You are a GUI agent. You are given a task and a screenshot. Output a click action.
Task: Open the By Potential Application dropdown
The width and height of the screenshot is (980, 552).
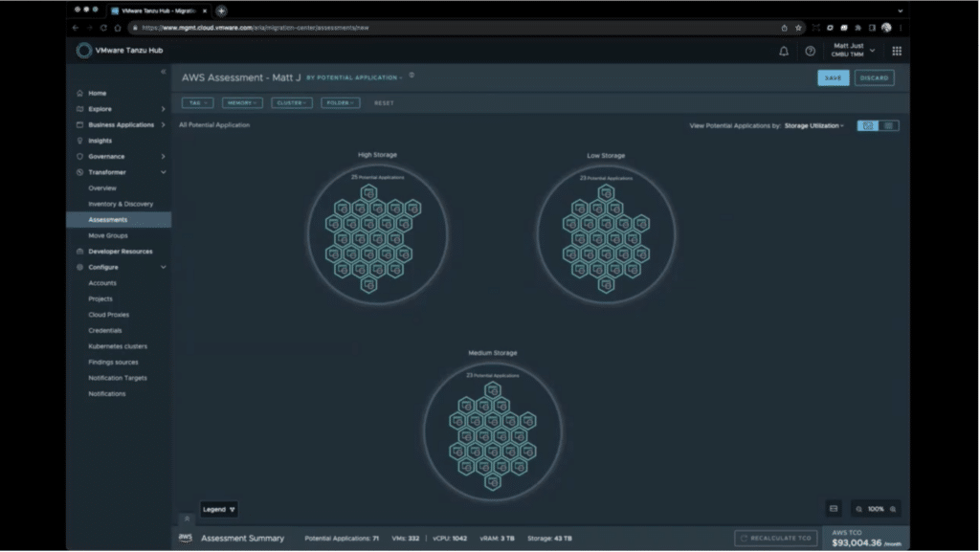click(354, 78)
